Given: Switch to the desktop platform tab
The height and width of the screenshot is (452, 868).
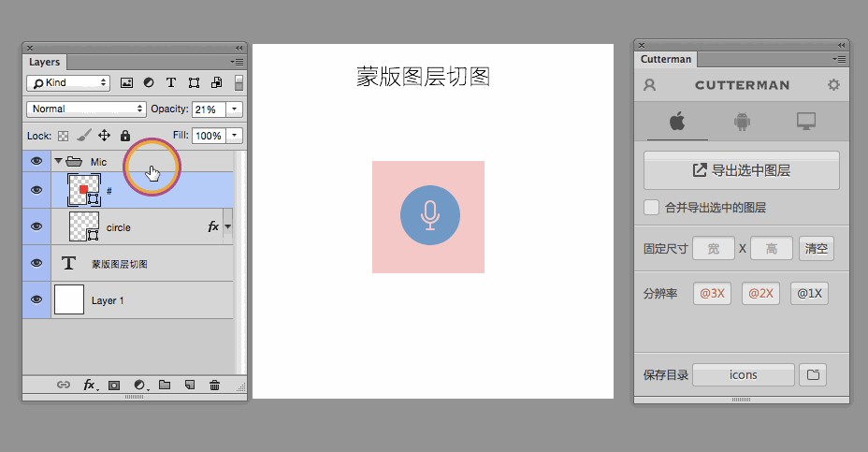Looking at the screenshot, I should 804,121.
